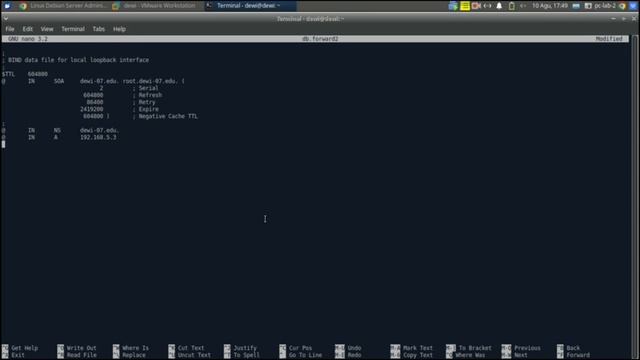
Task: Click the NS record dewi-07.edu. text
Action: click(99, 131)
